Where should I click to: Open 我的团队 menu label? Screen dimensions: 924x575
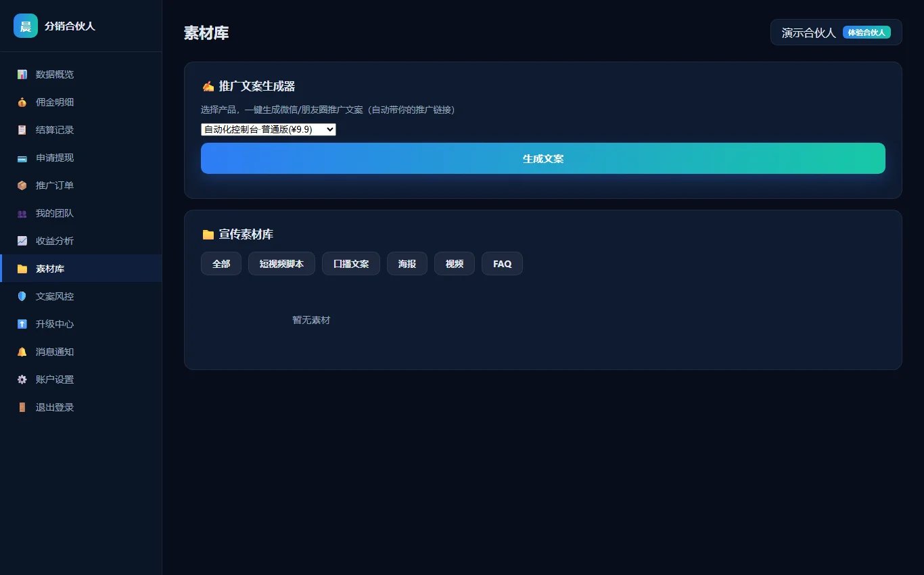pos(55,213)
